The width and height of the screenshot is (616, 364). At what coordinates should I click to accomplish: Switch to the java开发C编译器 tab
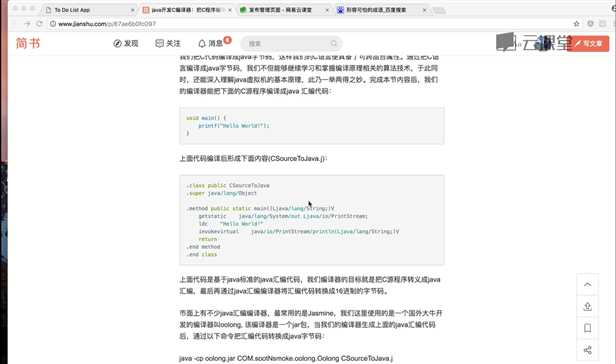[186, 10]
